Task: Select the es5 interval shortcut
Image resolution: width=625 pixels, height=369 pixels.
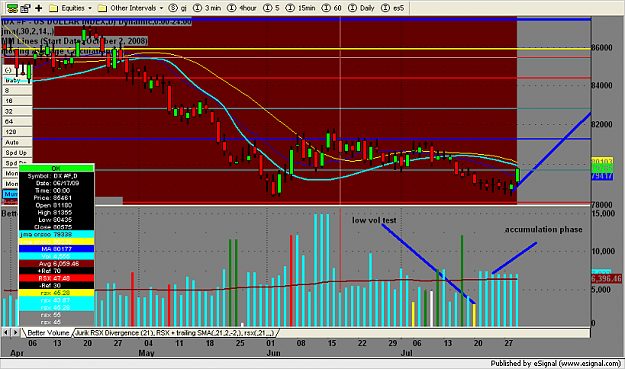Action: tap(393, 8)
